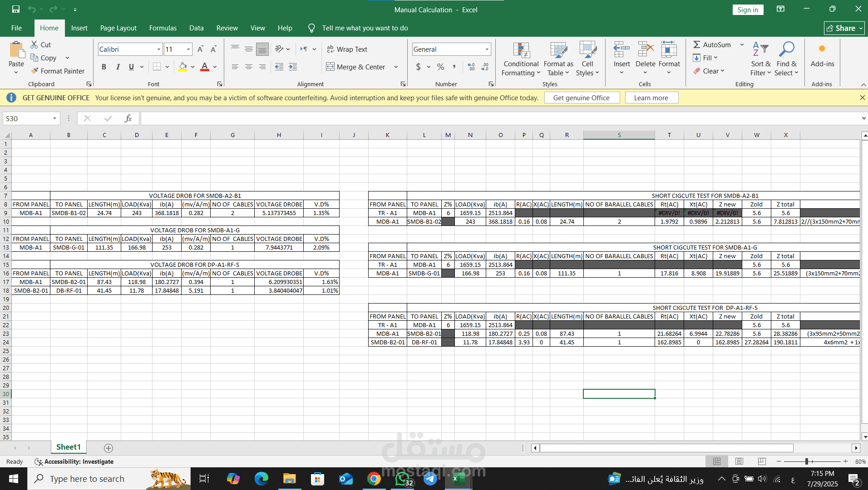The width and height of the screenshot is (868, 490).
Task: Click the Borders icon
Action: (157, 67)
